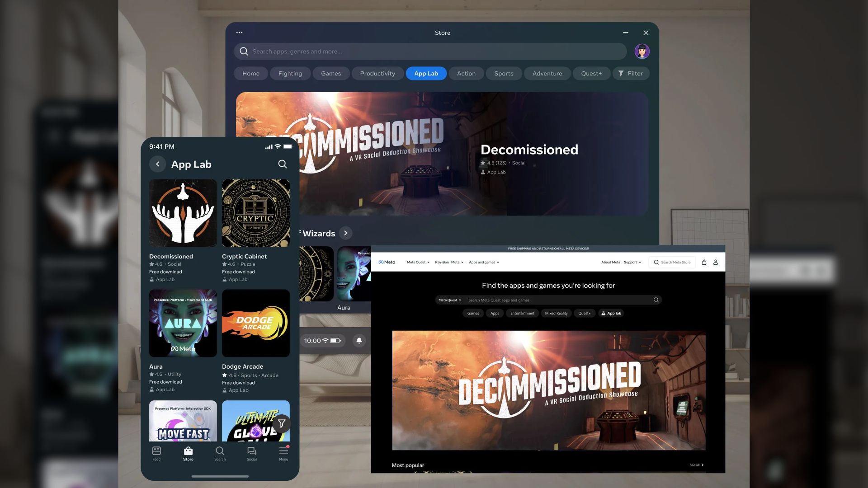Select the Games category tab in Store window
868x488 pixels.
coord(331,74)
